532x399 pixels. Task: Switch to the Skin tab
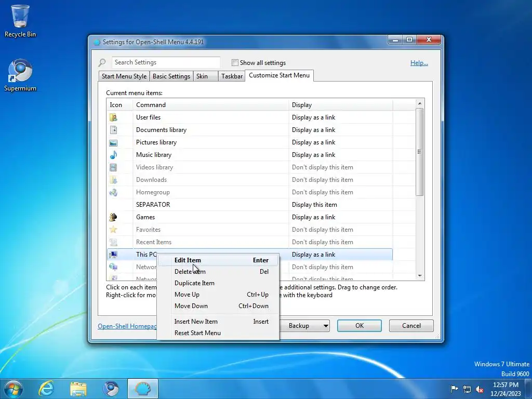[x=205, y=76]
